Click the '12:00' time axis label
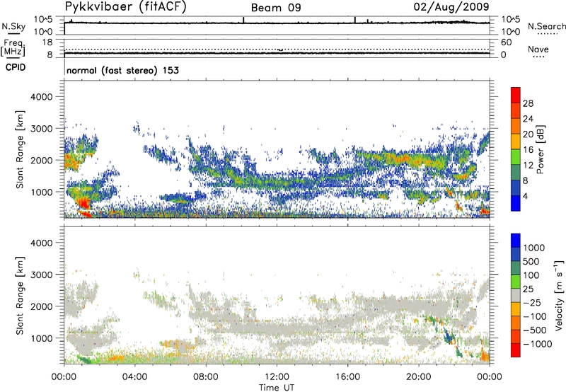 tap(277, 377)
